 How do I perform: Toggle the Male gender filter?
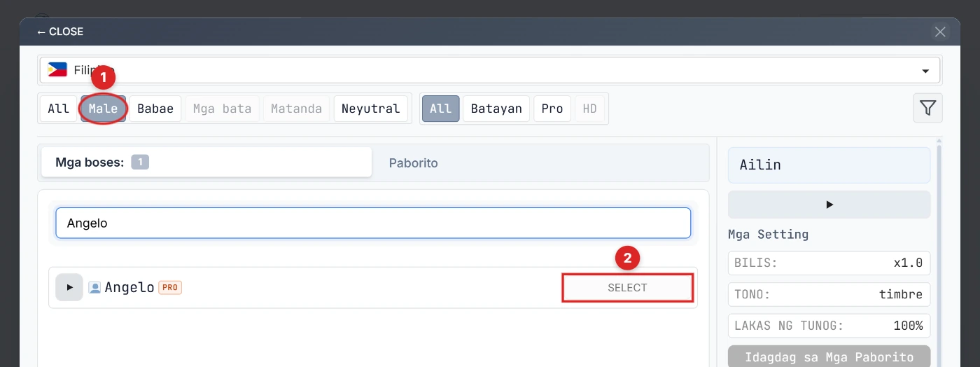(x=104, y=109)
